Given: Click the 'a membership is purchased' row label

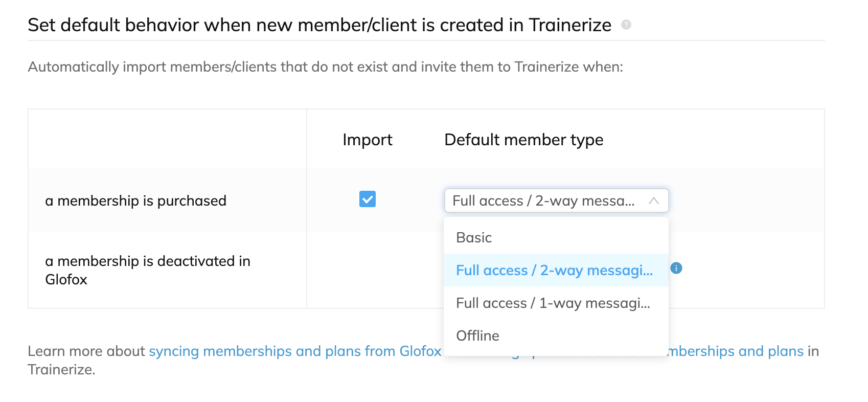Looking at the screenshot, I should [135, 200].
